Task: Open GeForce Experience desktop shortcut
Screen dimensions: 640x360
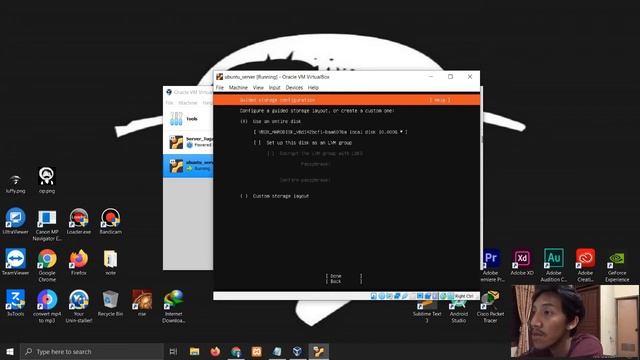Action: [x=617, y=265]
